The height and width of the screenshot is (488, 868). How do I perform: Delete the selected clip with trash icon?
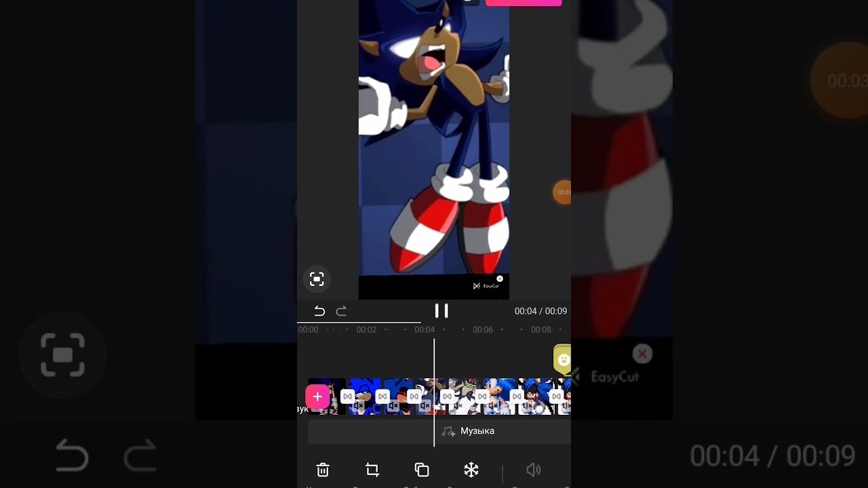pos(323,470)
